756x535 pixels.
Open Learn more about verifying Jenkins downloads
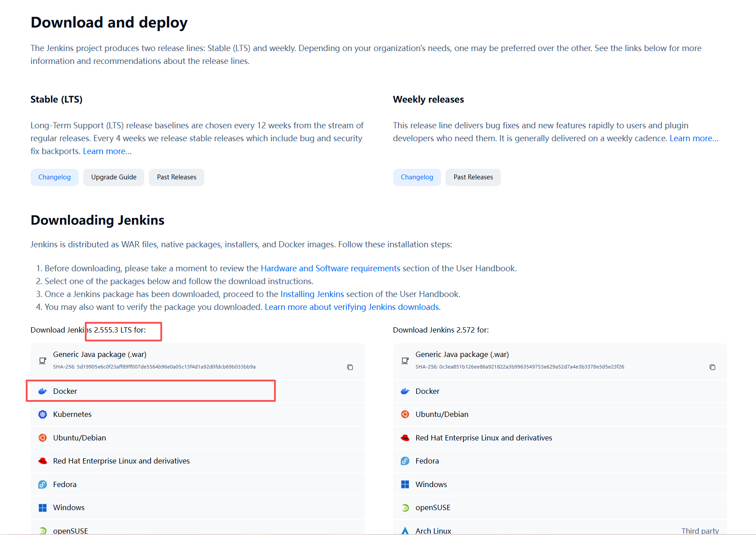point(353,307)
